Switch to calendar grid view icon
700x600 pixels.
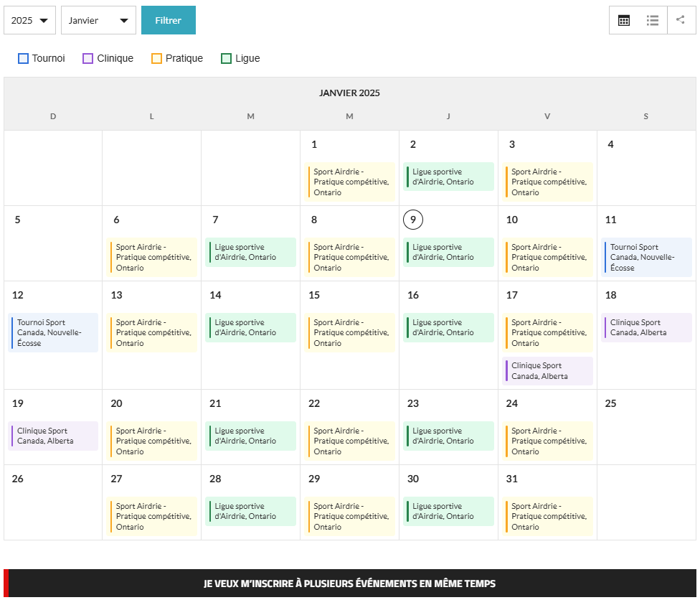click(x=624, y=20)
